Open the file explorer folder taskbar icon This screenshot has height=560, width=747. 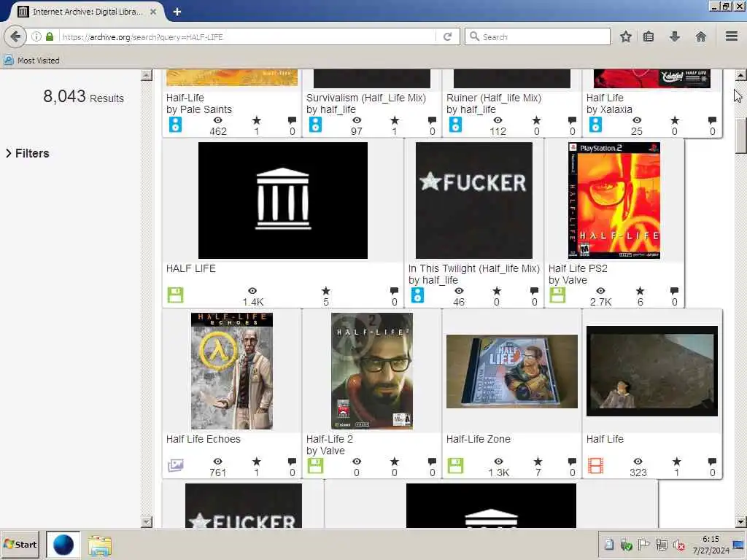[99, 545]
